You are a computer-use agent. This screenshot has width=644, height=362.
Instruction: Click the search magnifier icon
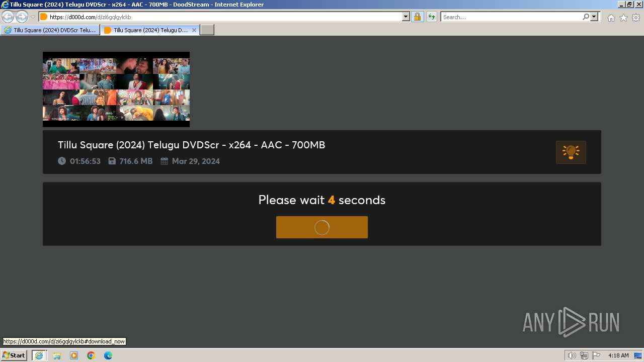coord(586,17)
